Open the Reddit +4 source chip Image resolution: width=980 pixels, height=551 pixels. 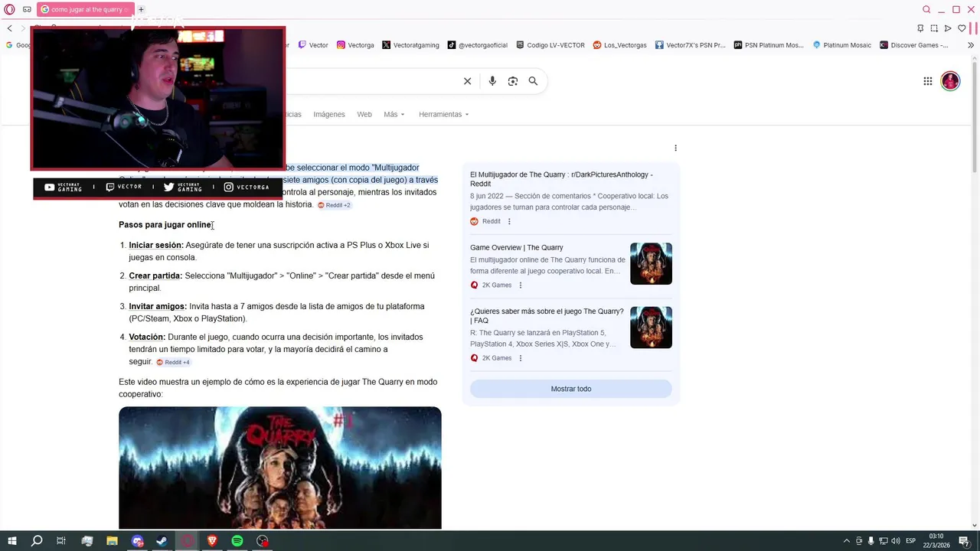173,362
